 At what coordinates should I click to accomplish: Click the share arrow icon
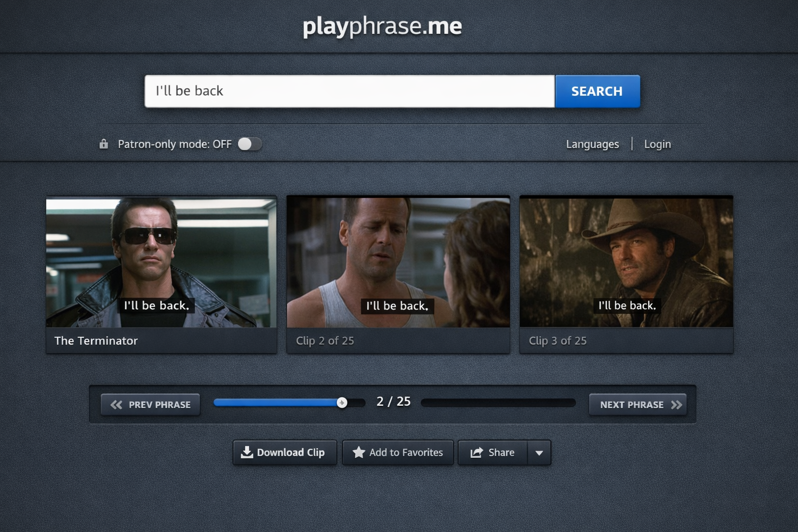[476, 453]
